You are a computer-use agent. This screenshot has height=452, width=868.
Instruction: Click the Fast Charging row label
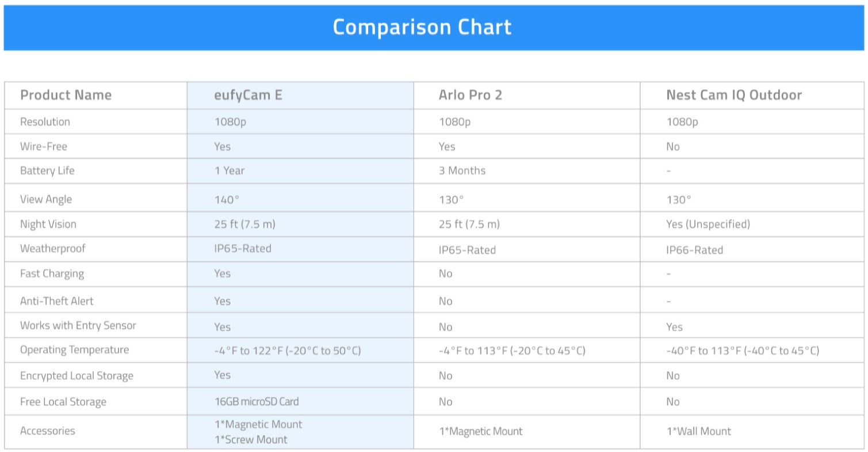pyautogui.click(x=52, y=274)
